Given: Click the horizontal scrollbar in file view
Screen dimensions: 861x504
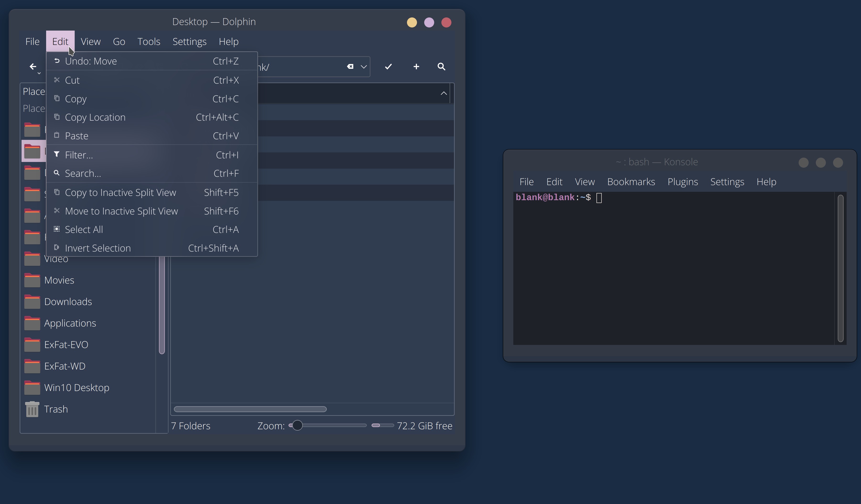Looking at the screenshot, I should (250, 409).
